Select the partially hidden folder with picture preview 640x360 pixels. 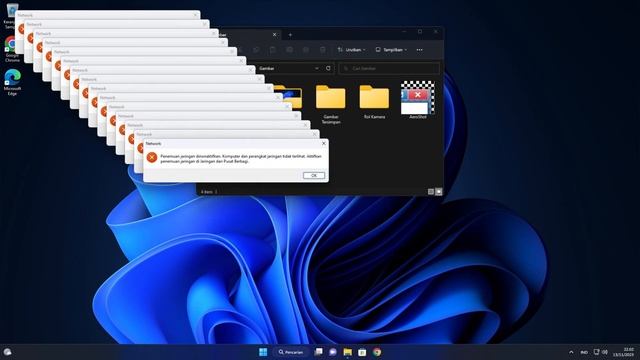[x=289, y=97]
